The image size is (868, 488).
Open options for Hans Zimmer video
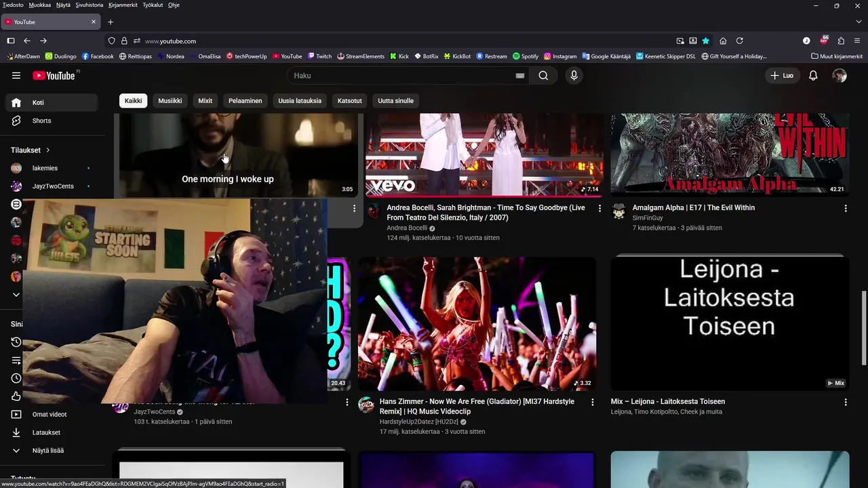[x=593, y=402]
